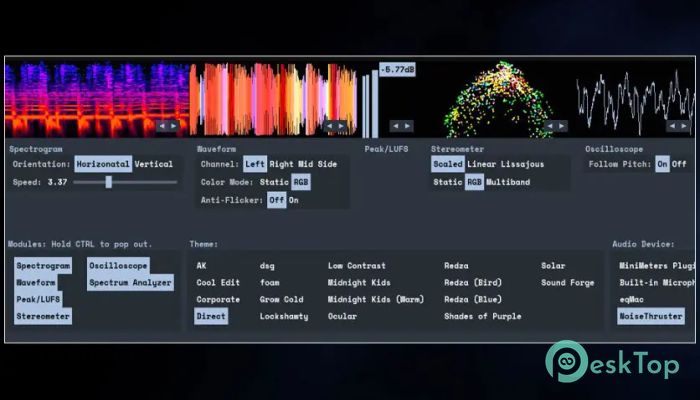This screenshot has width=700, height=400.
Task: Select Mid waveform channel
Action: click(306, 164)
